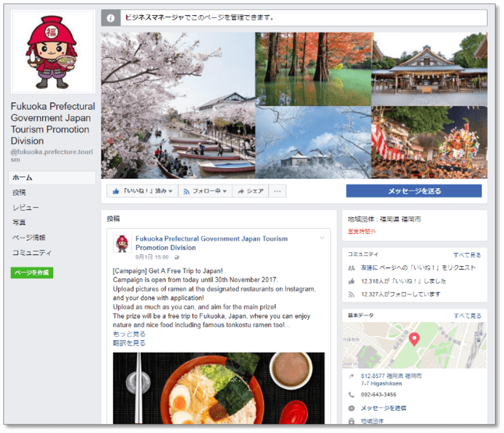Open the festival float cover photo

point(429,142)
